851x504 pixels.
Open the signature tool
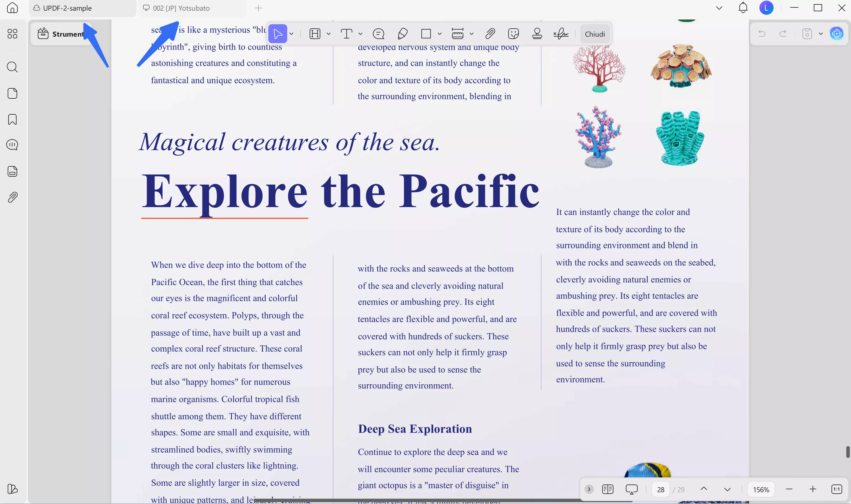[561, 34]
